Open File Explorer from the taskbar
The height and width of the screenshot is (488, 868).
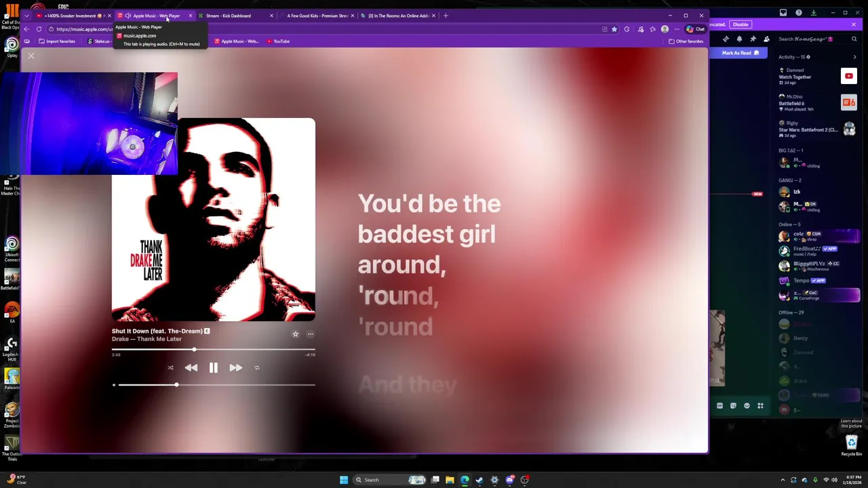coord(450,480)
